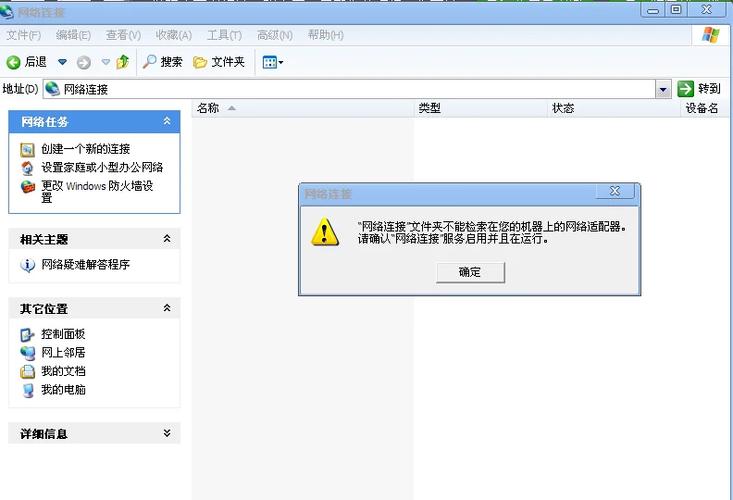Click the Forward arrow icon
The height and width of the screenshot is (500, 733).
(84, 62)
